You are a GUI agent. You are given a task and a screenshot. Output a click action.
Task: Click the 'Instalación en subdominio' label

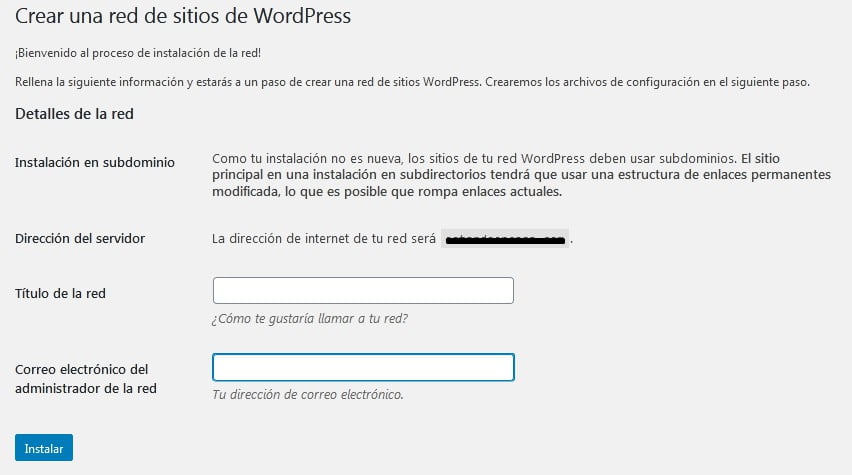click(x=95, y=162)
